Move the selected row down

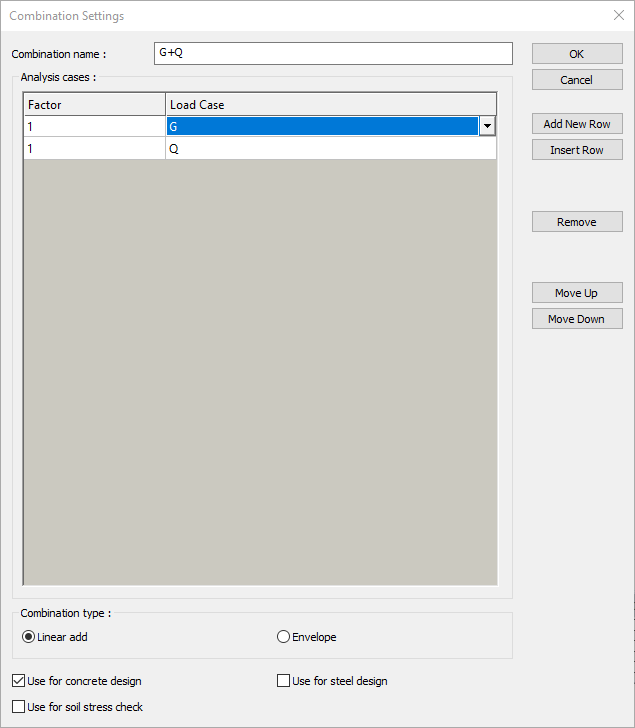[x=576, y=319]
